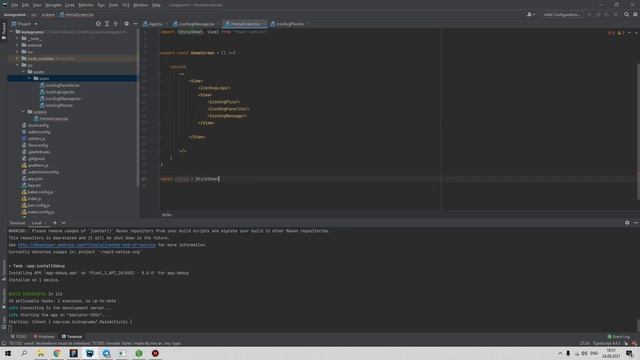Click the Project vertical sidebar tab
This screenshot has height=360, width=640.
tap(4, 31)
